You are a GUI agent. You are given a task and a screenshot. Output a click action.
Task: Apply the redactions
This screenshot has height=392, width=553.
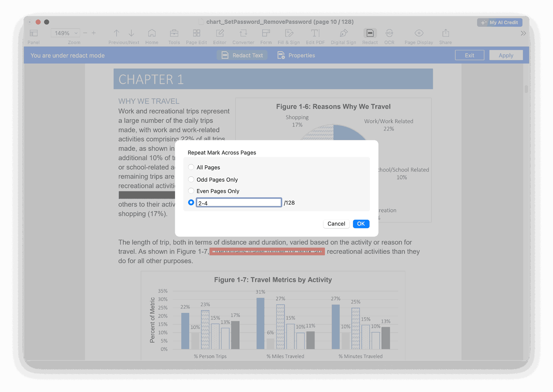(506, 55)
